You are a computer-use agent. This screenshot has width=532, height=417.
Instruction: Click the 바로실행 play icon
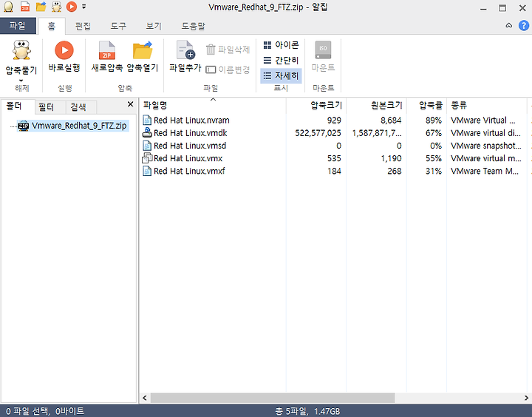tap(64, 50)
